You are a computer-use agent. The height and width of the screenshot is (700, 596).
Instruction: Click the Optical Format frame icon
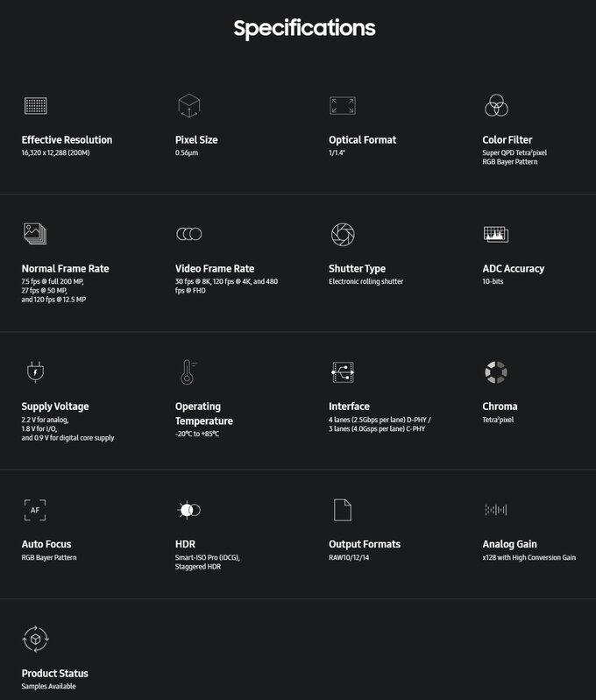point(343,106)
